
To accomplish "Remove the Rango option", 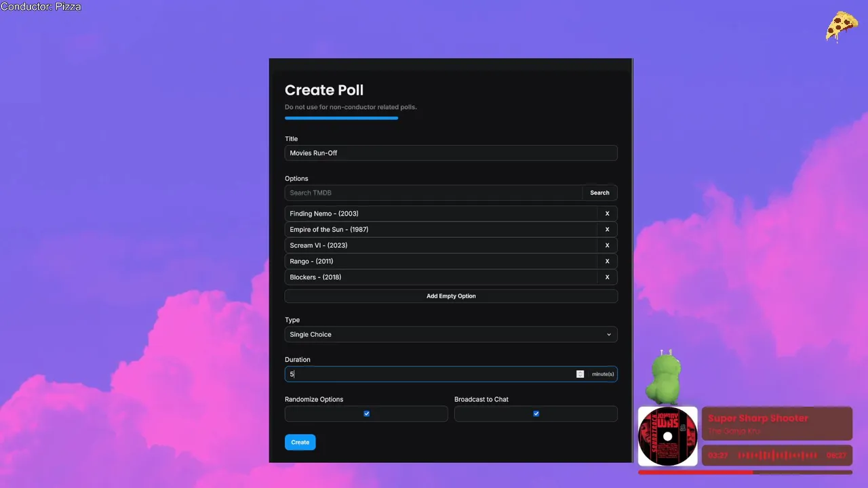I will pyautogui.click(x=607, y=261).
